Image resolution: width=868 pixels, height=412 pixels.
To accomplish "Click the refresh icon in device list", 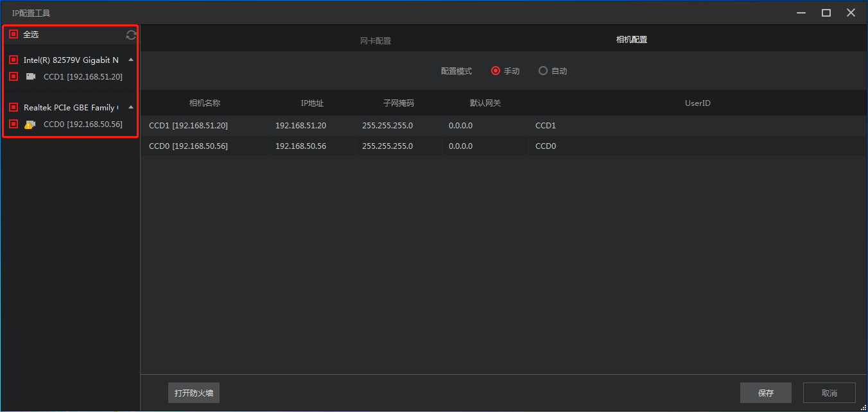I will [131, 35].
